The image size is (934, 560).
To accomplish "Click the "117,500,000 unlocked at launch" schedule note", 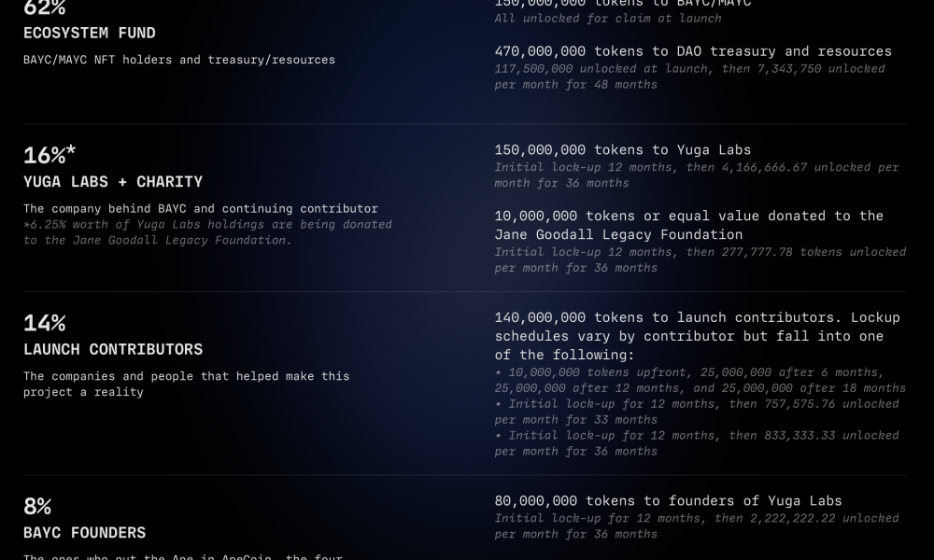I will [x=690, y=77].
